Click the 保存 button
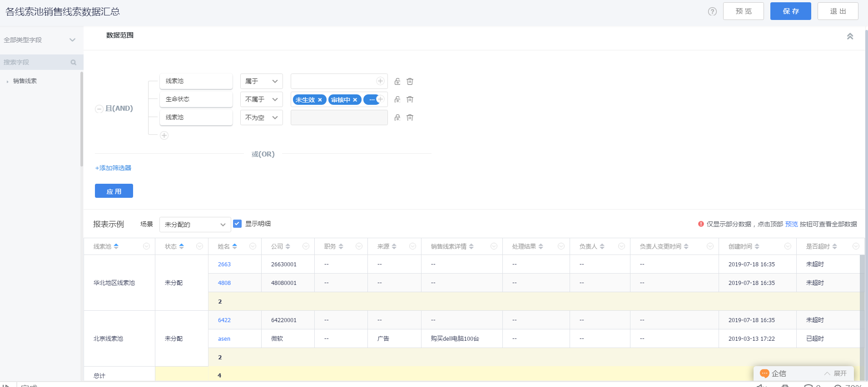This screenshot has height=387, width=868. (791, 11)
